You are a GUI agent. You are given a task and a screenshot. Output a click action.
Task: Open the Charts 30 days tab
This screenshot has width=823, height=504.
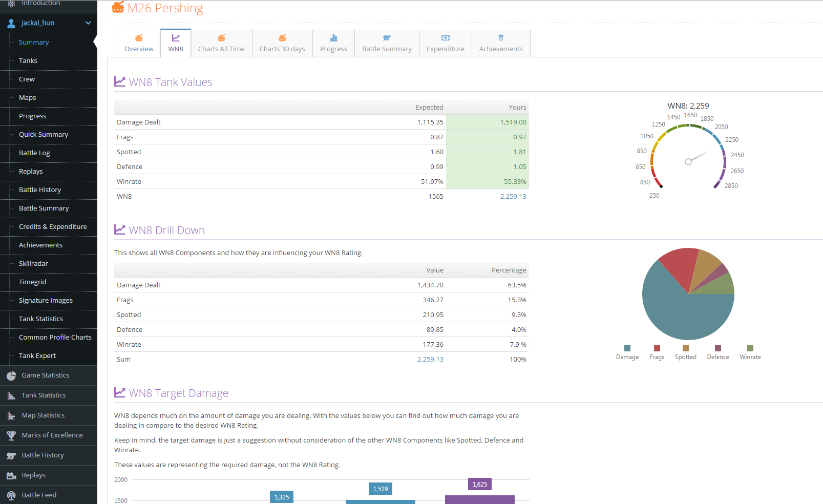tap(282, 44)
